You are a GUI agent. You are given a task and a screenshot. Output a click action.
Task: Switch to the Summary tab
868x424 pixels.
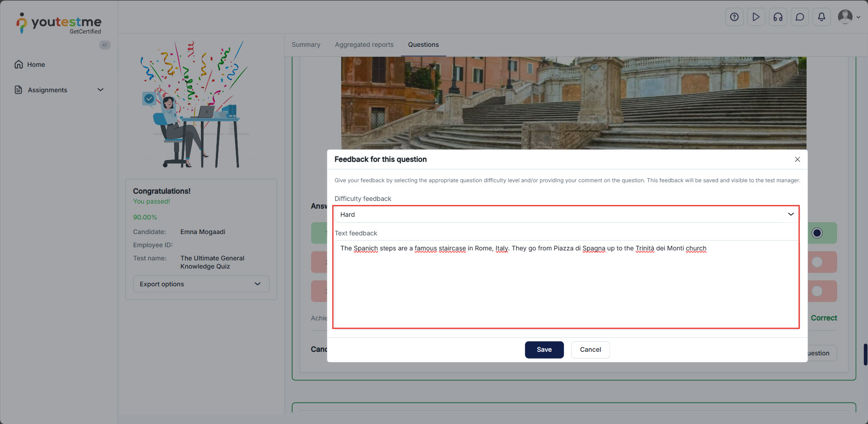[306, 45]
